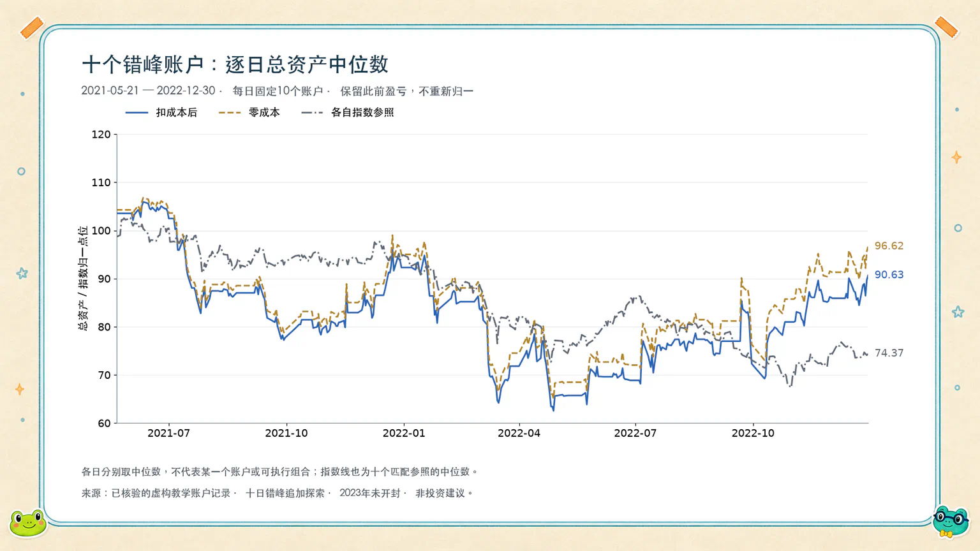Click the gold end value 96.62

(x=889, y=246)
